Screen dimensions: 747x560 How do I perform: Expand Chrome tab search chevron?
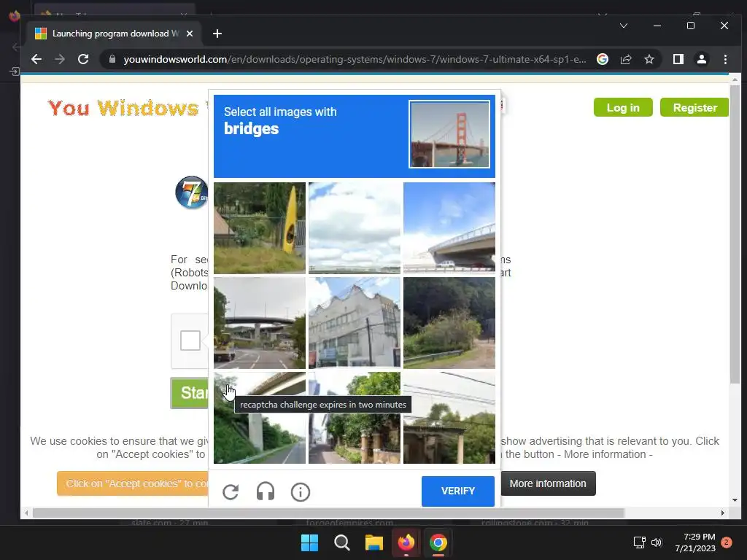pyautogui.click(x=623, y=26)
